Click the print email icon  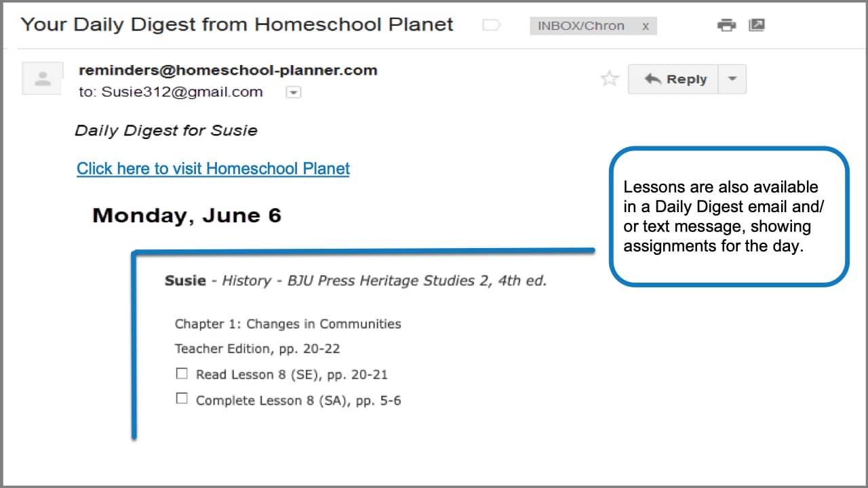726,26
